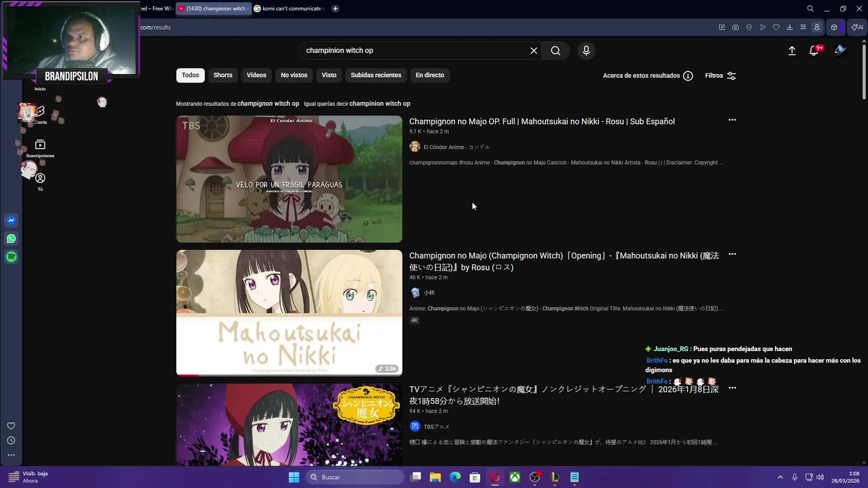Open WhatsApp in the Opera sidebar
Viewport: 868px width, 488px height.
12,239
